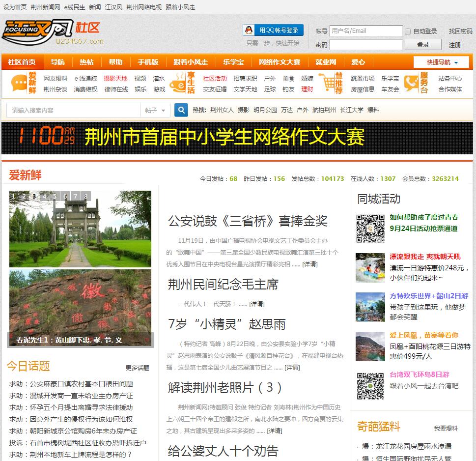Viewport: 476px width, 461px height.
Task: Open the 摄影天地 category link
Action: (x=115, y=78)
